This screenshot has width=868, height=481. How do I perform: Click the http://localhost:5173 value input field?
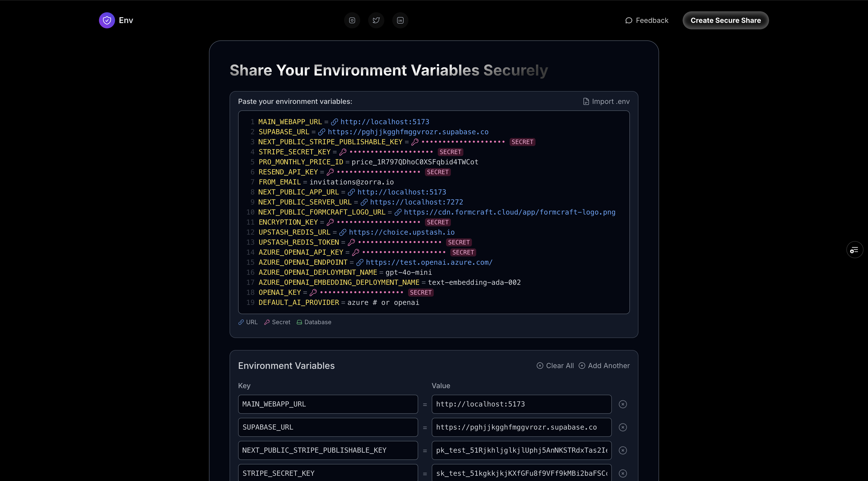(521, 404)
